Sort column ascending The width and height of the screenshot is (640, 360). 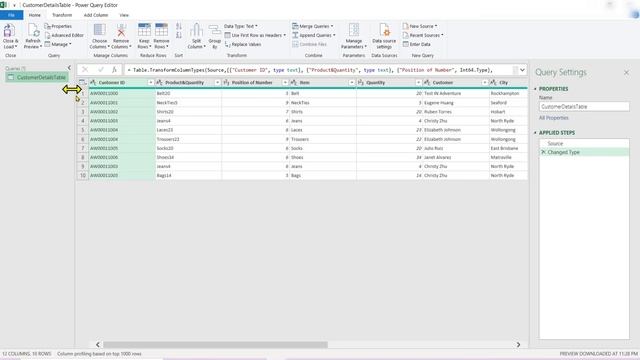click(x=179, y=27)
